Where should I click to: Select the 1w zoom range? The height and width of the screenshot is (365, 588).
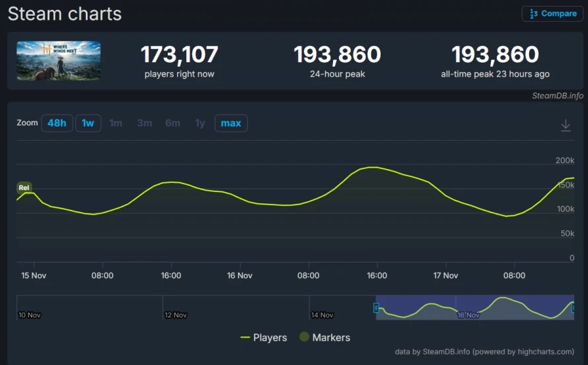(x=88, y=123)
